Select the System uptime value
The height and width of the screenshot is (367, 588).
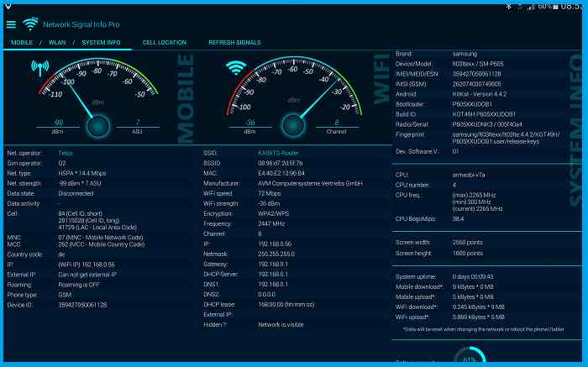[x=473, y=276]
